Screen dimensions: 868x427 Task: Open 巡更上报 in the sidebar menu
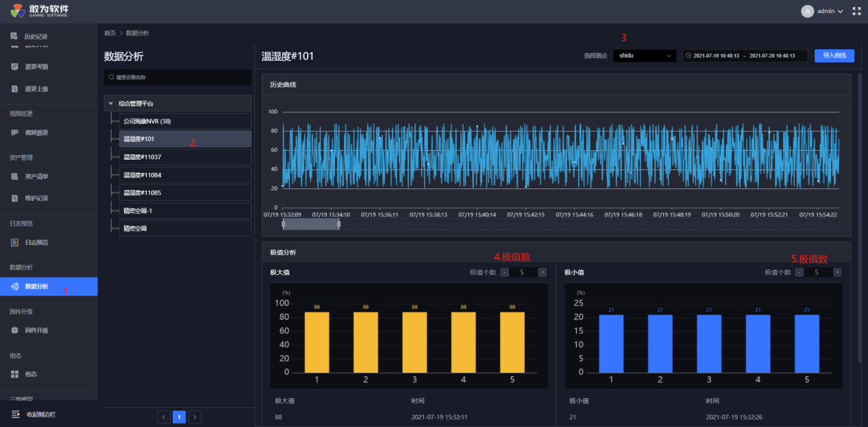click(36, 89)
